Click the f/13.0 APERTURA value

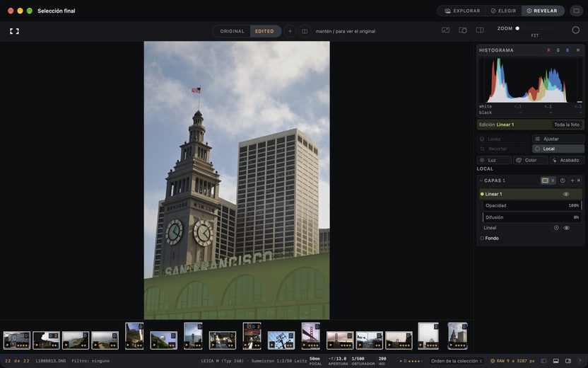[x=338, y=361]
